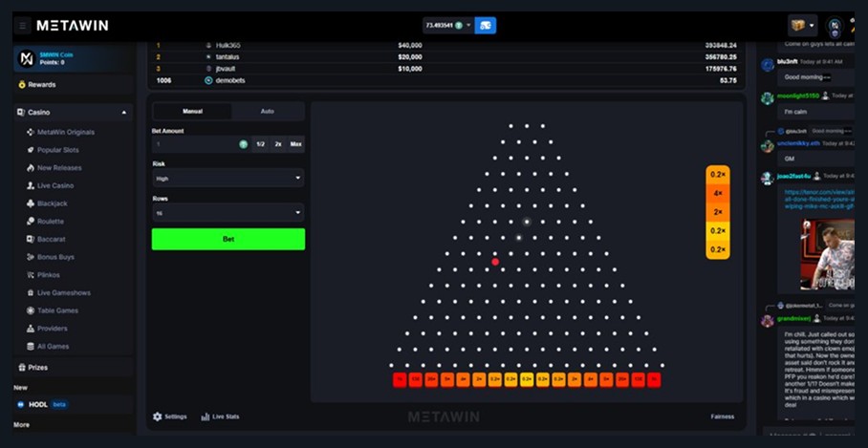
Task: Open Live Stats chart icon
Action: pos(206,416)
